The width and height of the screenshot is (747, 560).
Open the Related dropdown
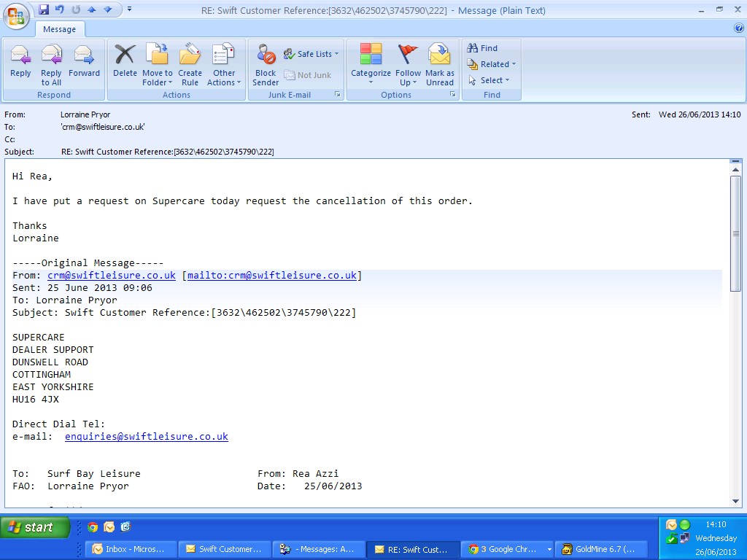(491, 64)
